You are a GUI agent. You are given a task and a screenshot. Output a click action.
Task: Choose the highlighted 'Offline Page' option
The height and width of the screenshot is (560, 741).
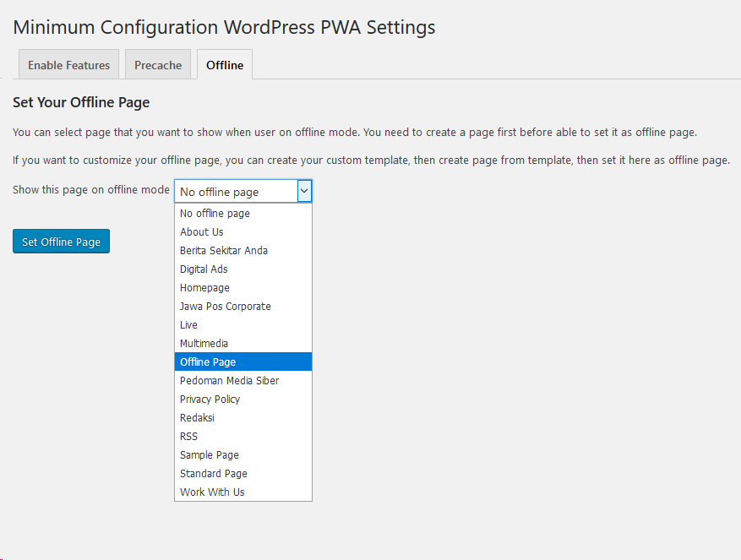coord(242,362)
